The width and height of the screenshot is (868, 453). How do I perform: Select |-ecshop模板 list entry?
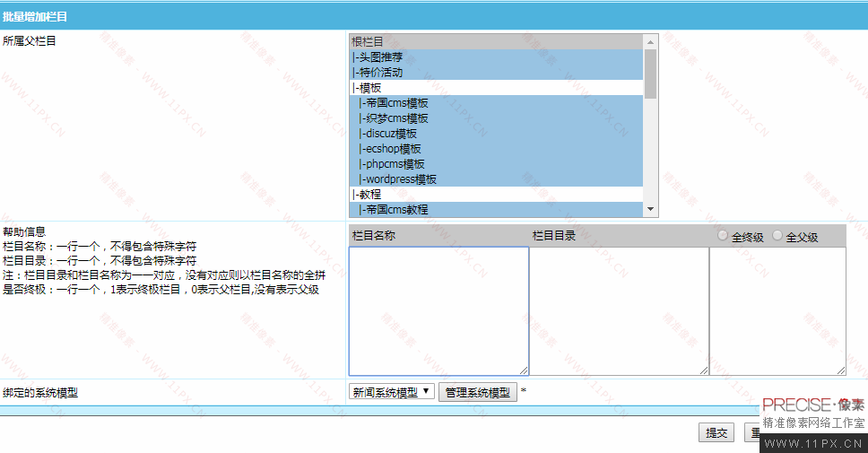point(496,148)
